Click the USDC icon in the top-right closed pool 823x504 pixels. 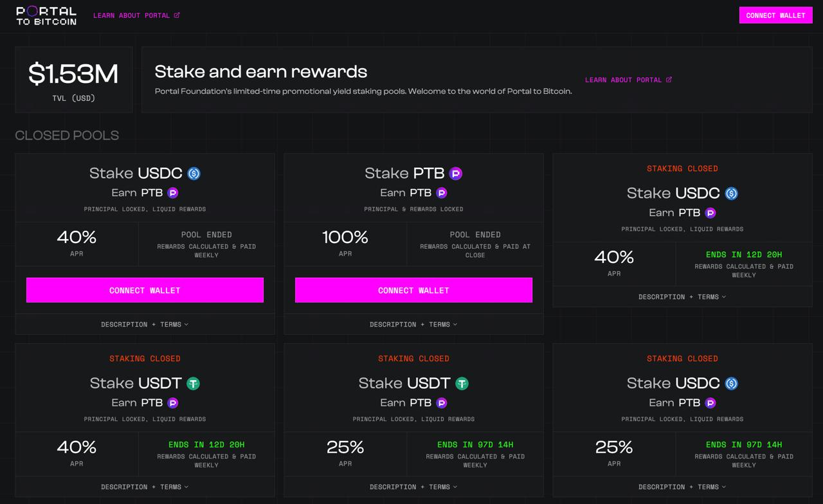[x=731, y=194]
